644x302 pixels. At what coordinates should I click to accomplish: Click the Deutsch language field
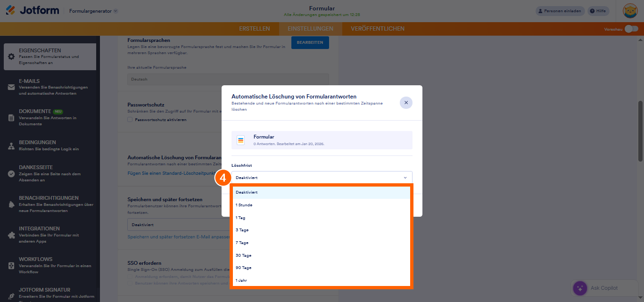228,79
